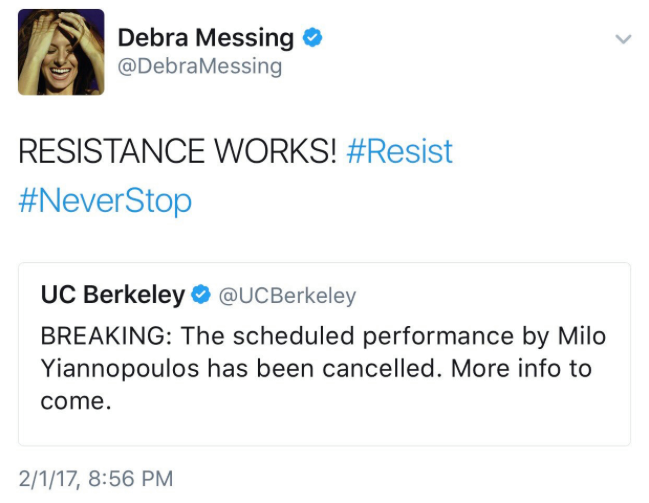This screenshot has width=649, height=503.
Task: Click the word "come." in quoted tweet
Action: (x=74, y=401)
